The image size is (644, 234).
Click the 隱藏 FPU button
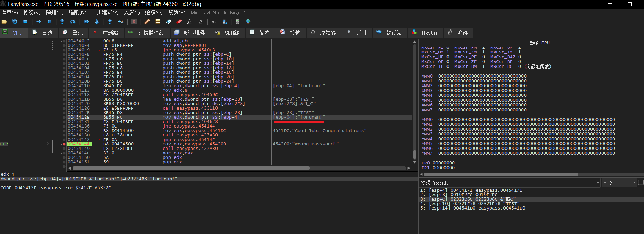[x=539, y=43]
